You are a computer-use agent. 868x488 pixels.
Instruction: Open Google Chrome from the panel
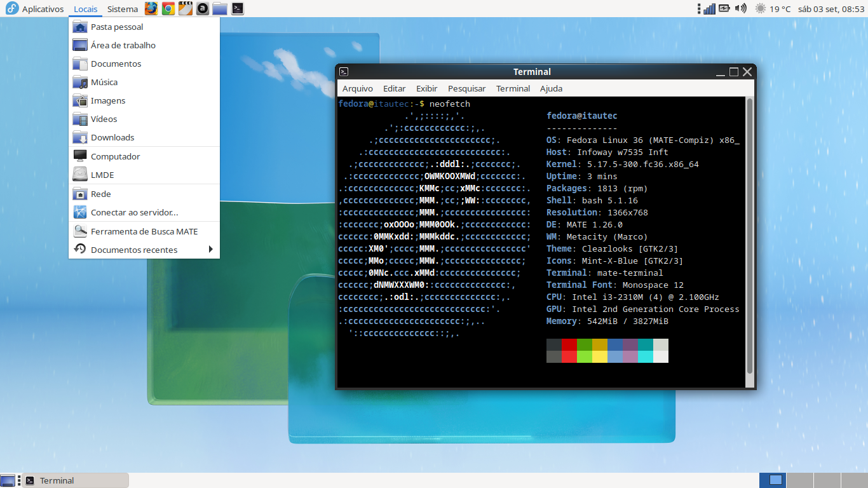tap(168, 8)
